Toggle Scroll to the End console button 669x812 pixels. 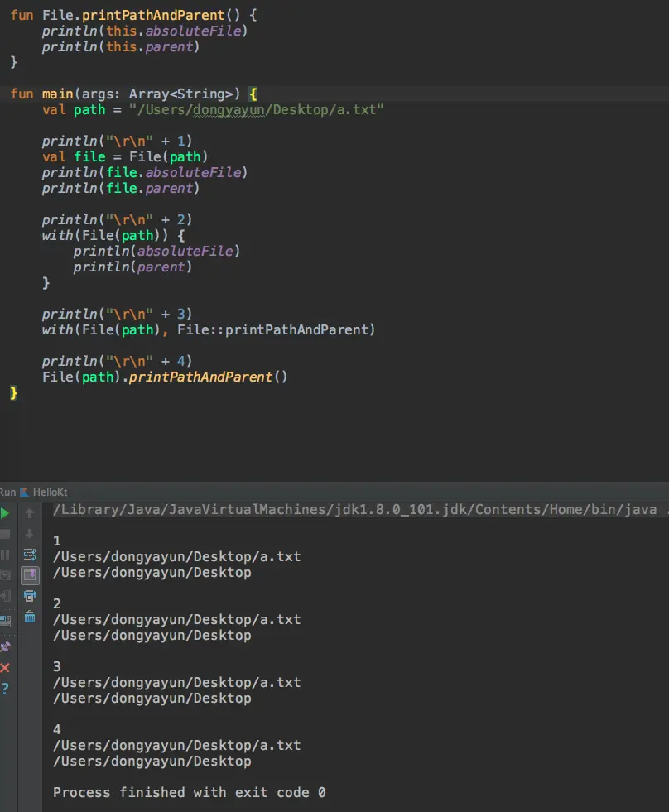point(30,575)
